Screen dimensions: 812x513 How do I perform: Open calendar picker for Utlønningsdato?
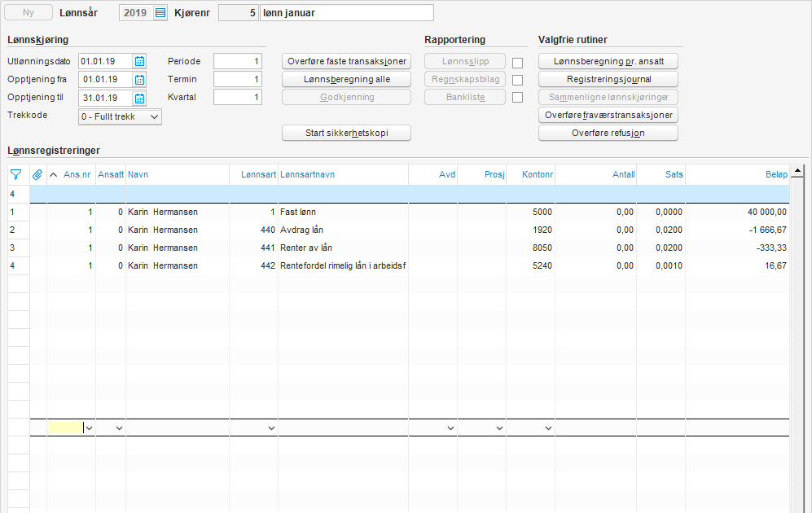point(139,61)
